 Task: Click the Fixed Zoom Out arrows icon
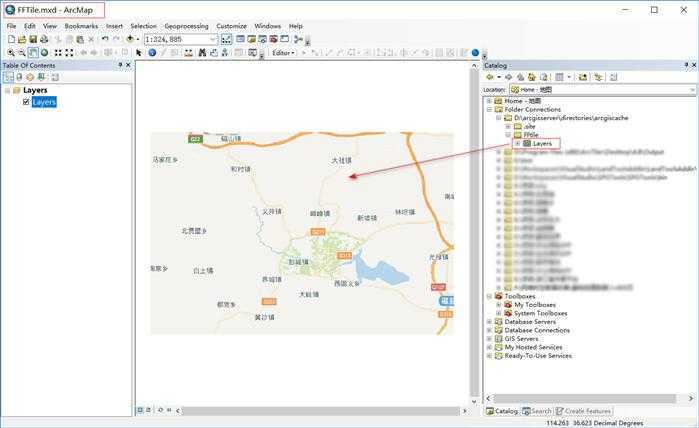click(69, 53)
